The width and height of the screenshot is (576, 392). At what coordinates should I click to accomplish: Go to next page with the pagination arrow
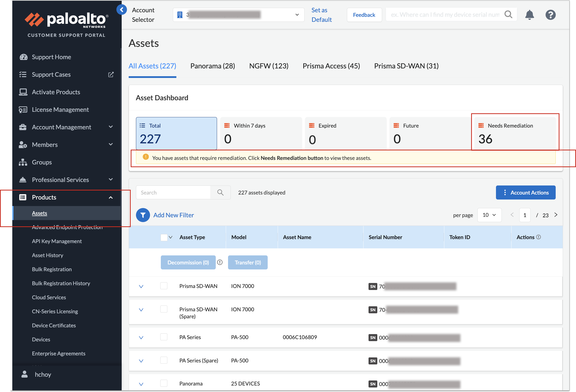click(556, 215)
